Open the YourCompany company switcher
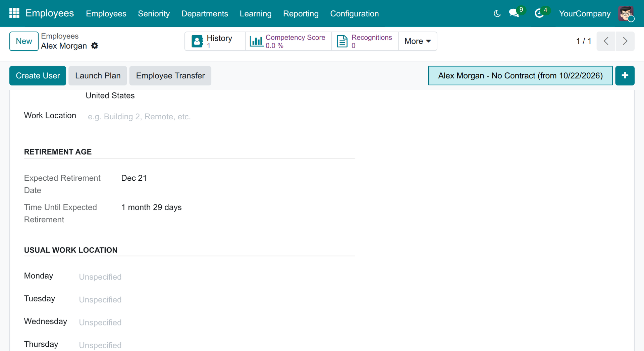644x351 pixels. [584, 13]
